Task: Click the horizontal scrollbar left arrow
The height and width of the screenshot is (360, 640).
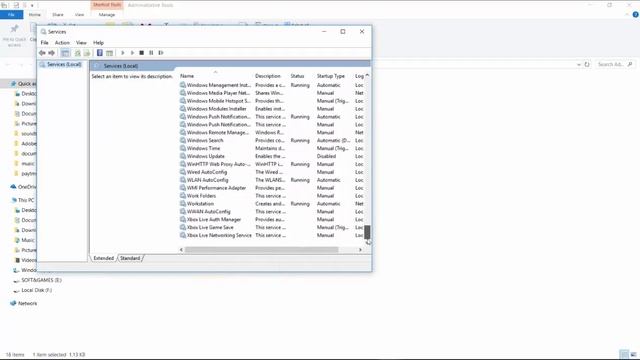Action: coord(181,249)
